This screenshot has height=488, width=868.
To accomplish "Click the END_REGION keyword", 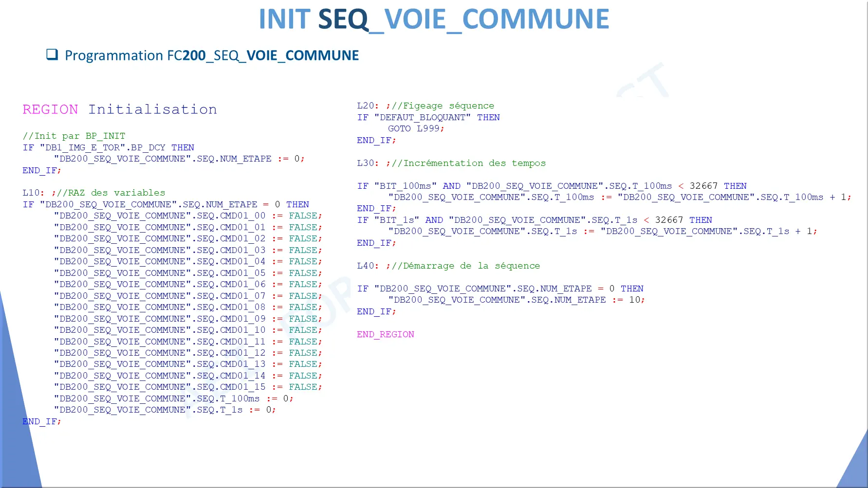I will coord(386,334).
